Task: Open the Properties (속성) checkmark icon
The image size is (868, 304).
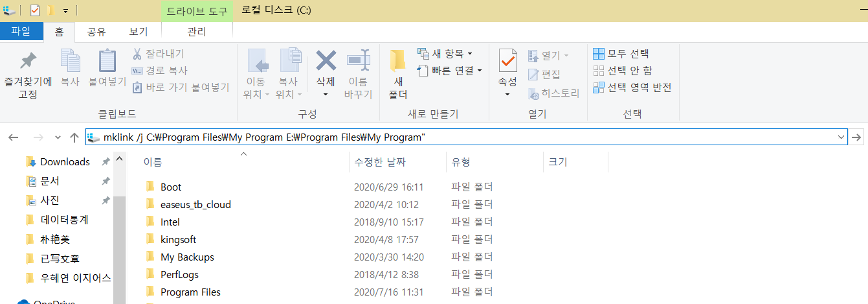Action: (x=507, y=61)
